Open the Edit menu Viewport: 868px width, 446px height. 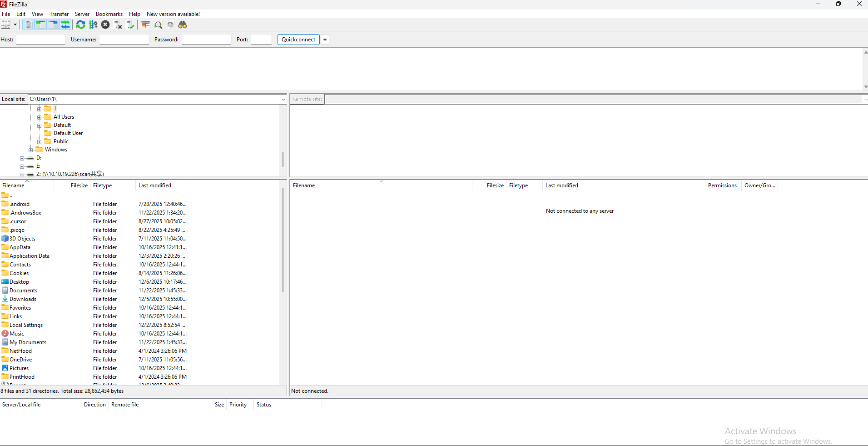click(21, 14)
